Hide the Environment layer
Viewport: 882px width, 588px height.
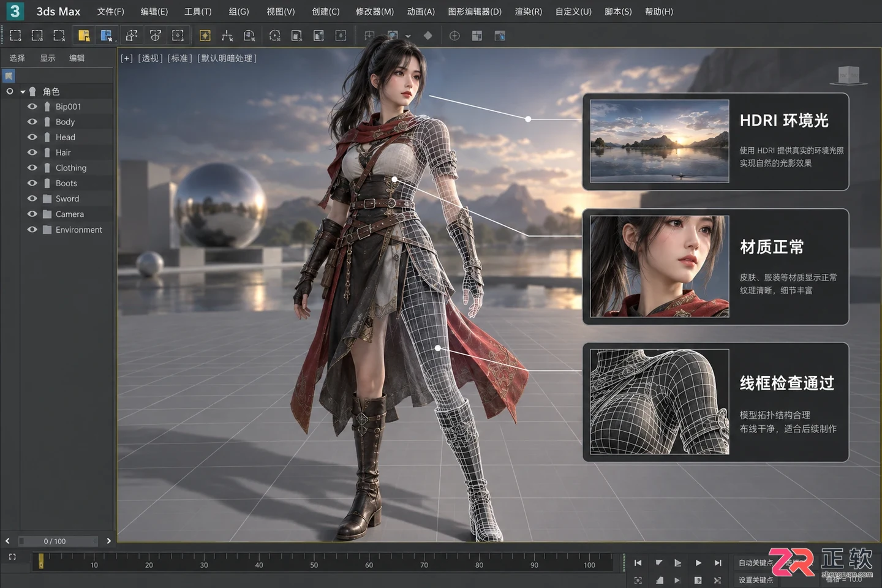[x=32, y=229]
